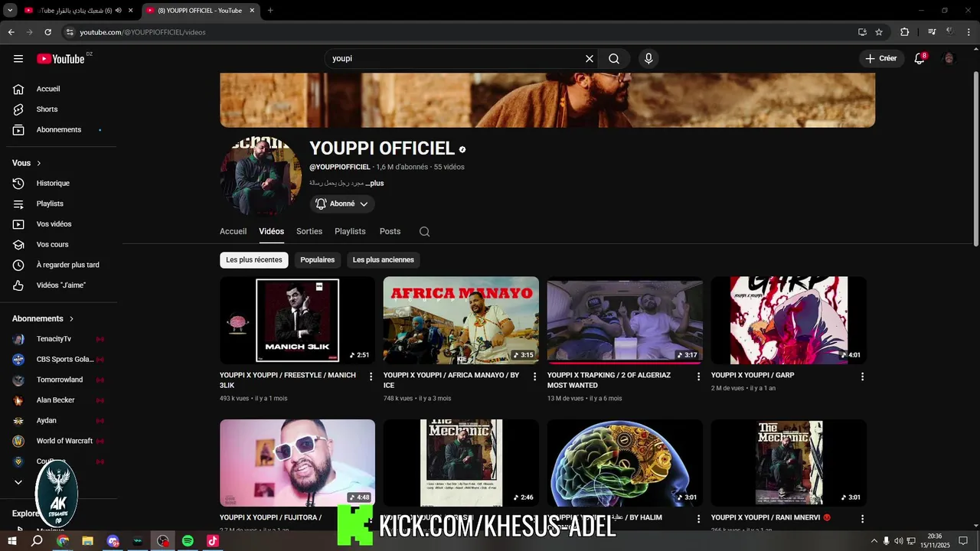Click the search magnifier button
Viewport: 980px width, 551px height.
[x=614, y=59]
